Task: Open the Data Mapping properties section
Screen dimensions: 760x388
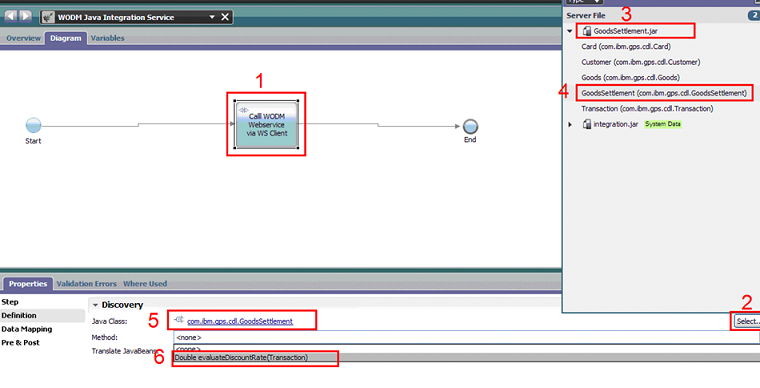Action: (27, 329)
